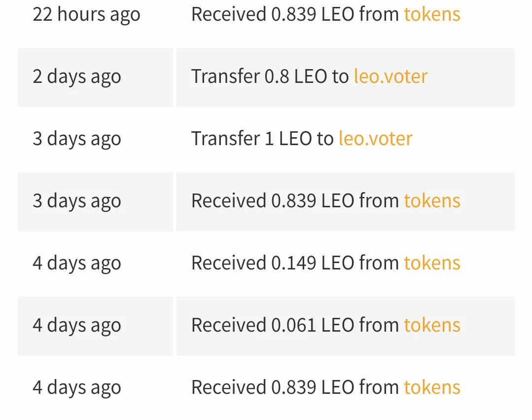This screenshot has width=532, height=420.
Task: Follow tokens link beside Received 0.149 LEO
Action: tap(432, 263)
